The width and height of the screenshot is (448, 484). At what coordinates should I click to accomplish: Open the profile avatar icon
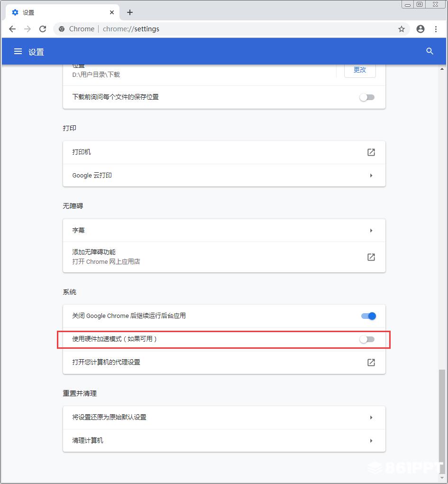(420, 29)
